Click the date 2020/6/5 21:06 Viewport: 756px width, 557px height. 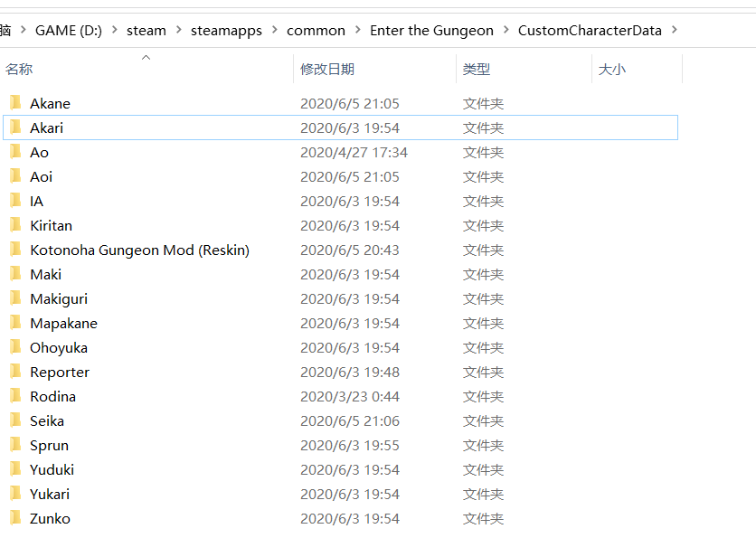coord(350,421)
